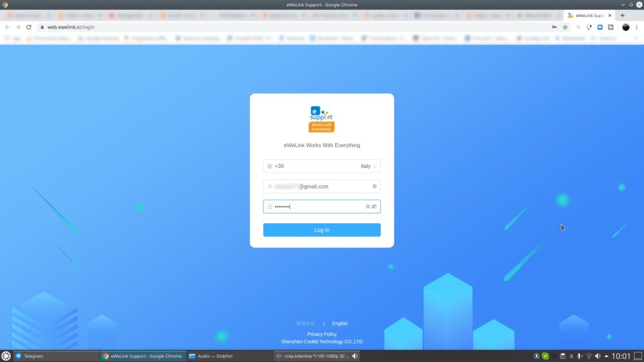This screenshot has width=644, height=362.
Task: Expand hidden system tray icons arrow
Action: (x=606, y=356)
